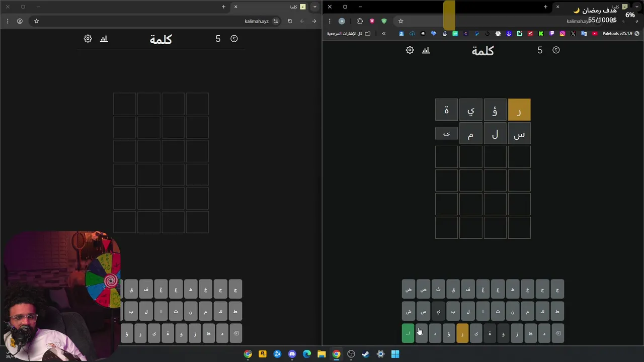644x362 pixels.
Task: Open Paletools v25.1.9 bookmark
Action: pos(621,34)
